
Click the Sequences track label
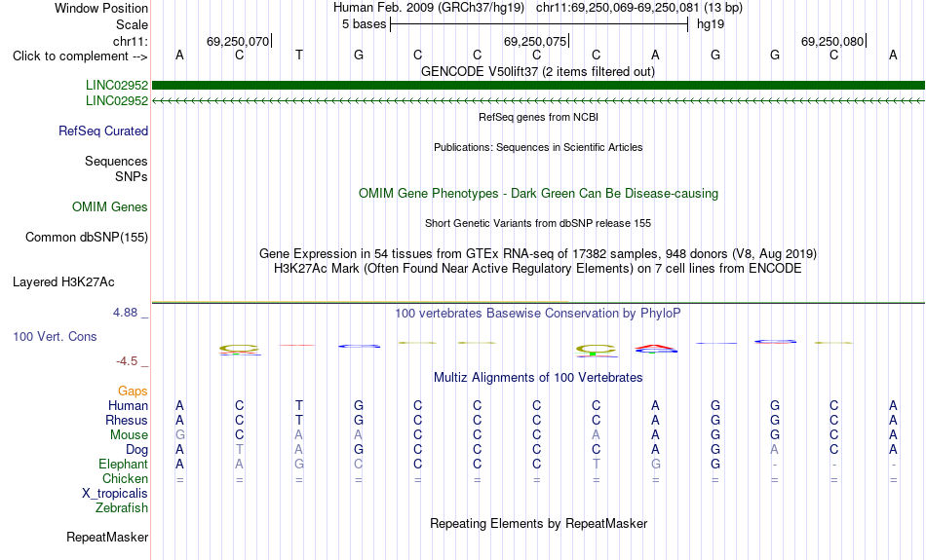[116, 161]
